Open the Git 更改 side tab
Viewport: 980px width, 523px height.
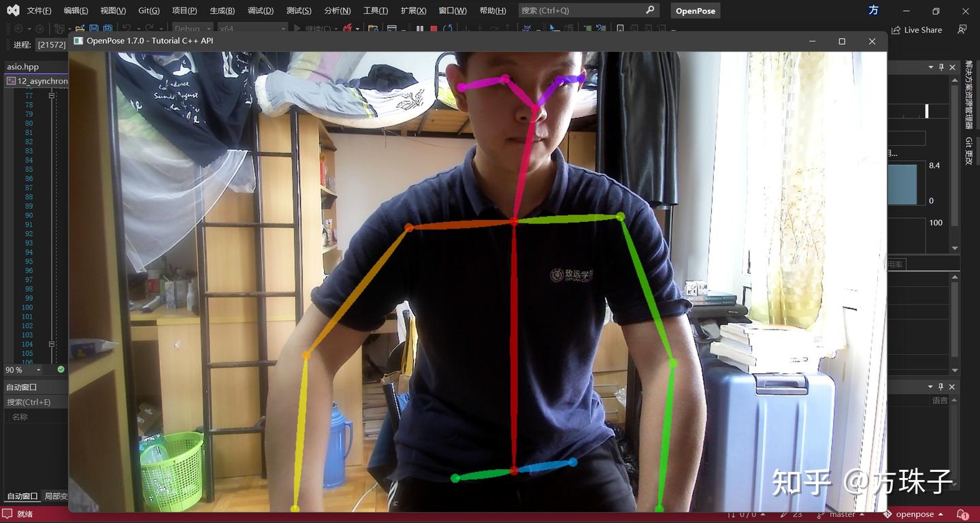coord(969,150)
